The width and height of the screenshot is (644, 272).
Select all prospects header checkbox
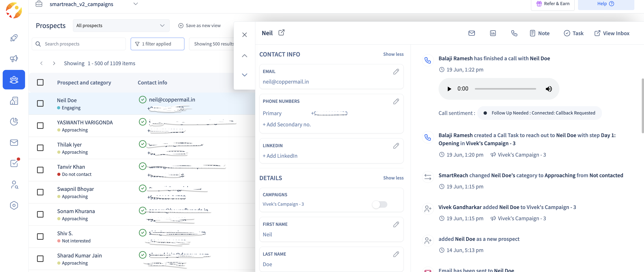coord(40,82)
